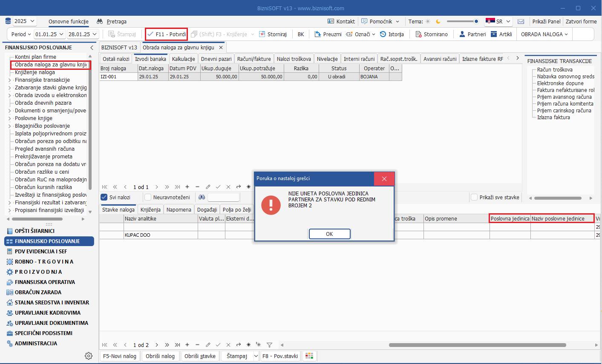Check the Prikaži sve stavke box
602x364 pixels.
coord(474,197)
